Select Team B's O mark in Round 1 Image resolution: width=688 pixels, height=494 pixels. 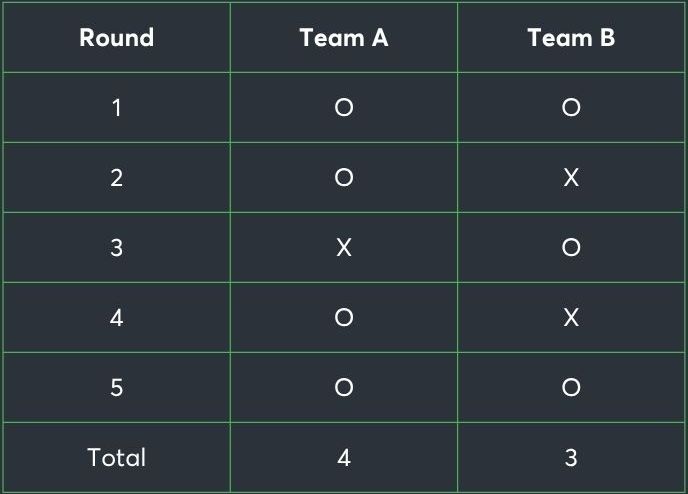571,107
